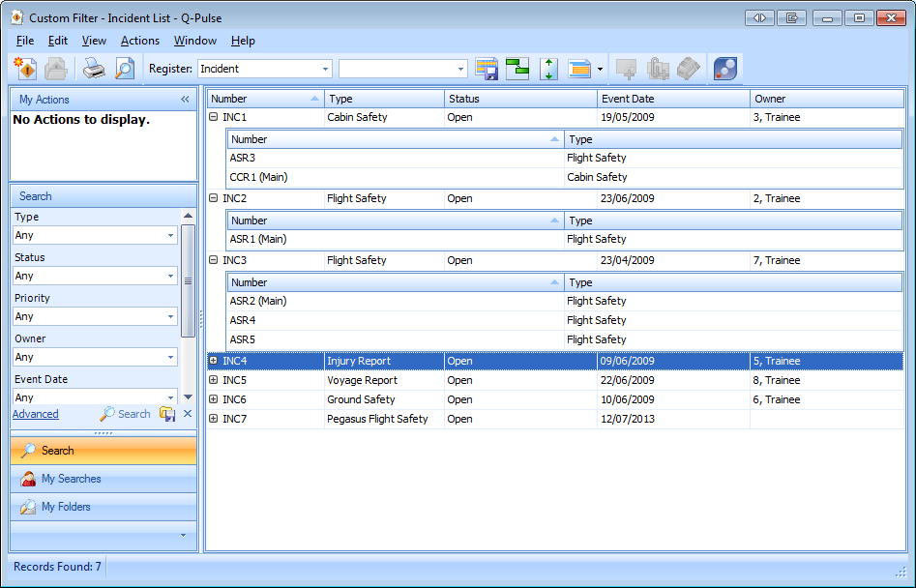Select the ASR3 sub-record
Viewport: 916px width, 588px height.
coord(564,158)
